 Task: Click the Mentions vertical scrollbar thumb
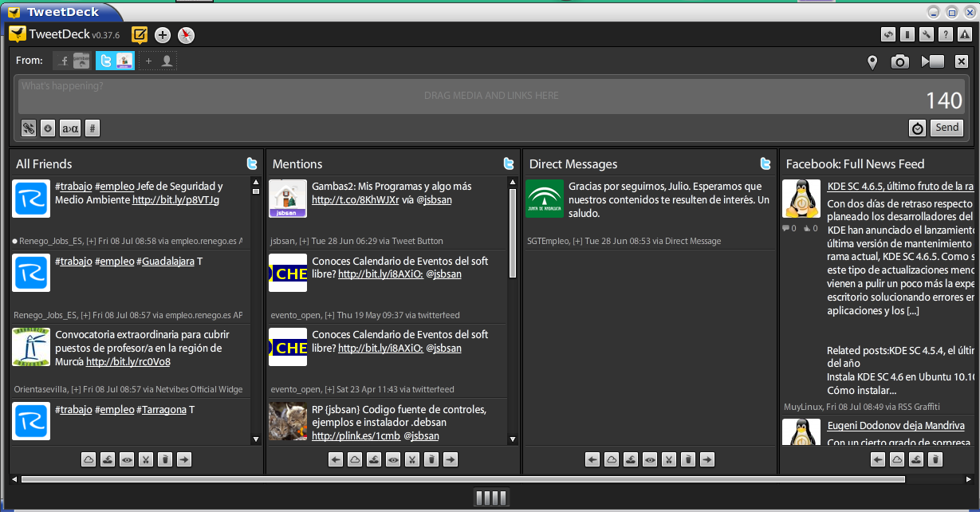pos(513,233)
